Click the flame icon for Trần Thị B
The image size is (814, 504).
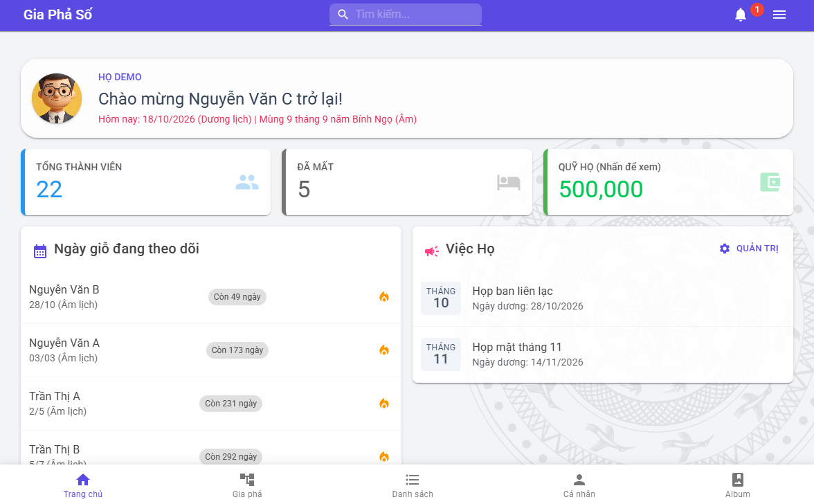pyautogui.click(x=384, y=457)
